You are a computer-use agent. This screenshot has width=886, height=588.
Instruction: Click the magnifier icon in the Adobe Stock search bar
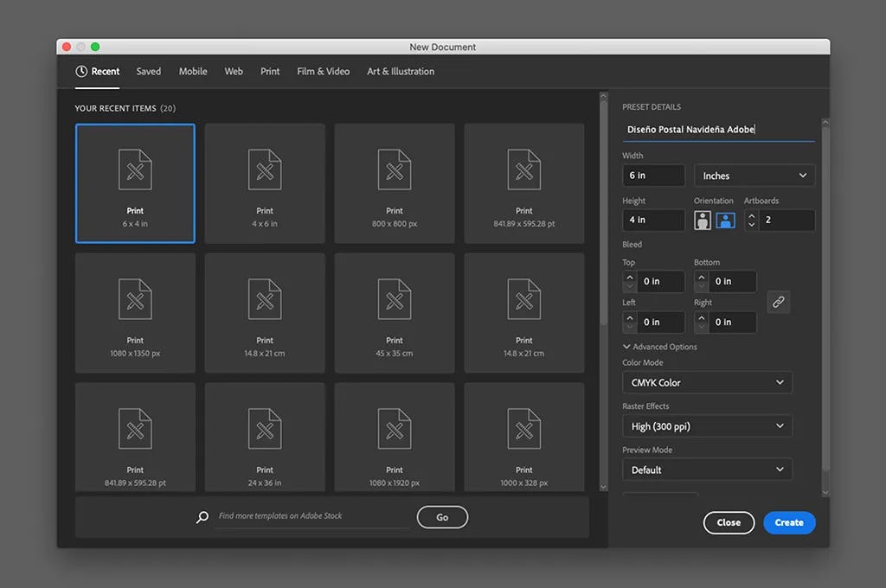(202, 516)
